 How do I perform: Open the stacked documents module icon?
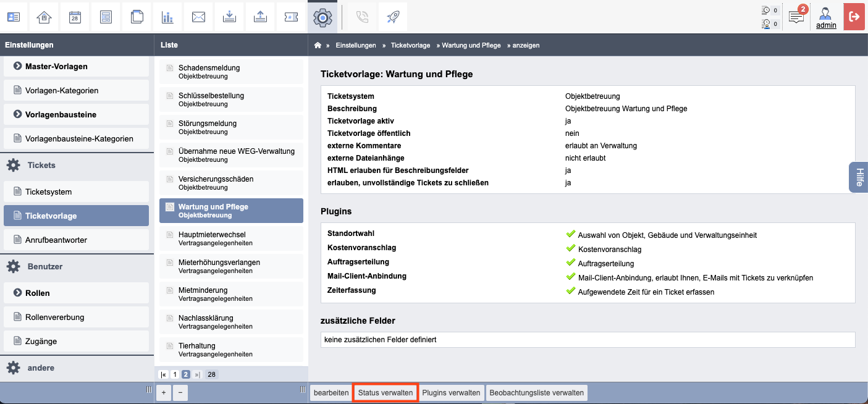coord(137,17)
